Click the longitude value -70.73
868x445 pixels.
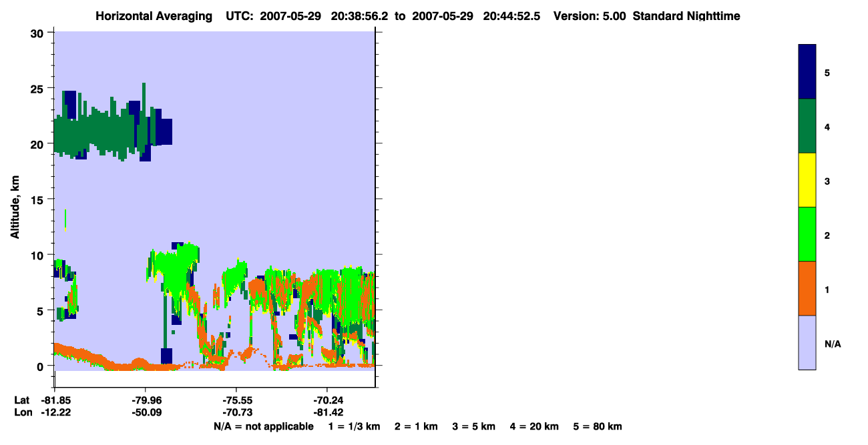point(236,412)
